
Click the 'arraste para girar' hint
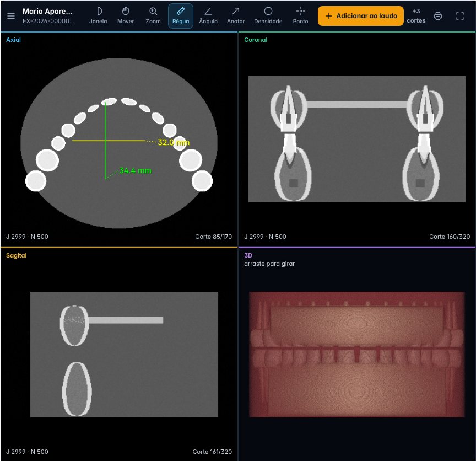(269, 264)
